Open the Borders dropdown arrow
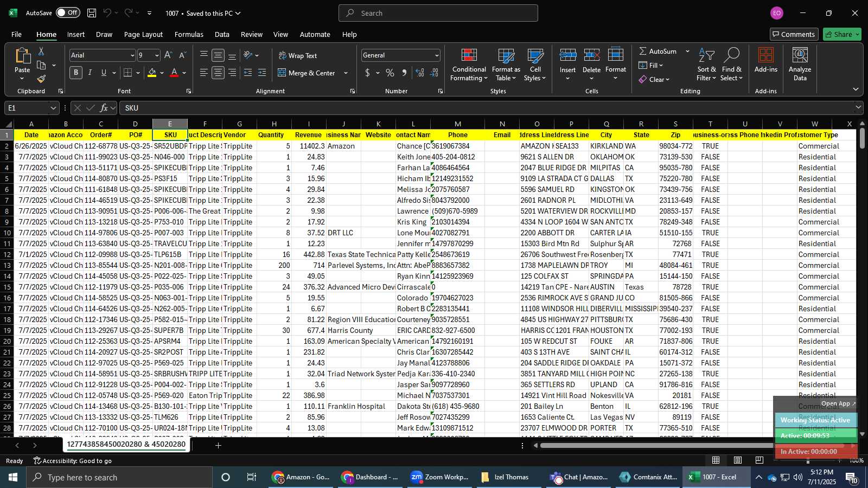Screen dimensions: 868x488 (138, 73)
